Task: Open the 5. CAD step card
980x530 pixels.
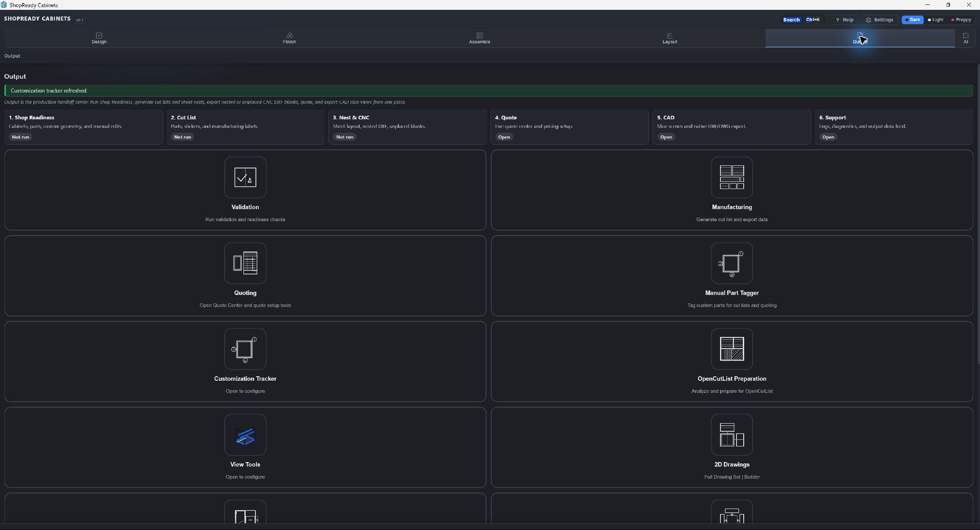Action: pyautogui.click(x=732, y=127)
